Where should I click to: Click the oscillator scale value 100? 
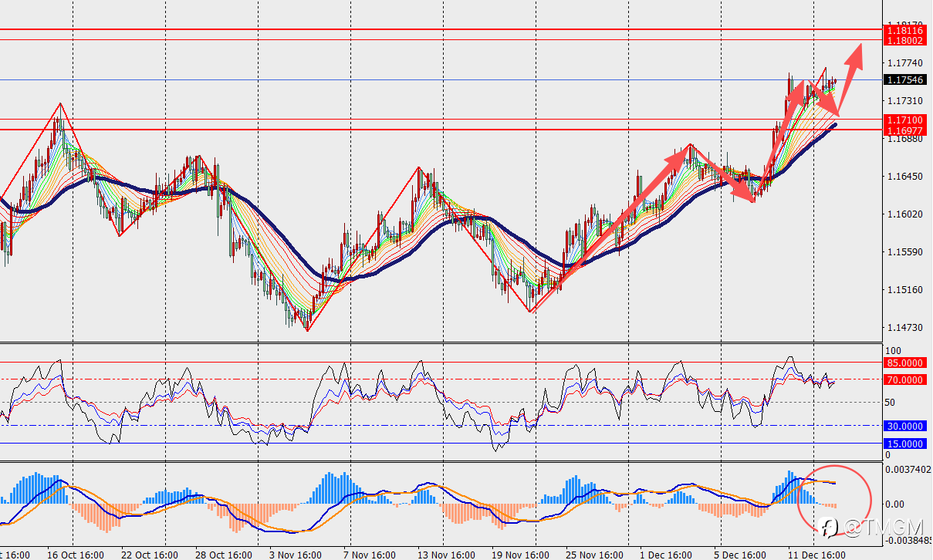click(892, 350)
